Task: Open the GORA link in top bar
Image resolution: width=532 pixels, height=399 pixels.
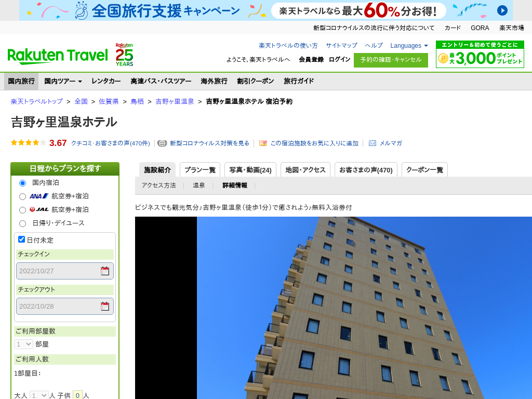Action: coord(480,28)
